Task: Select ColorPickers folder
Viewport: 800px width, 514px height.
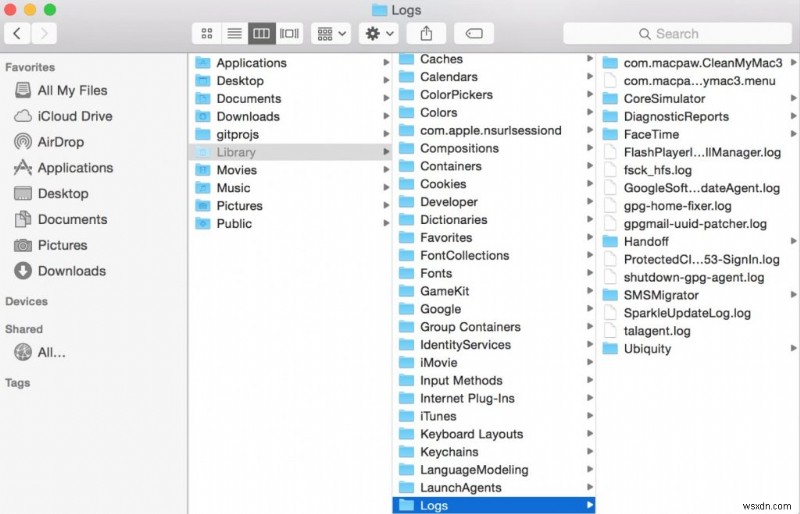Action: pos(494,94)
